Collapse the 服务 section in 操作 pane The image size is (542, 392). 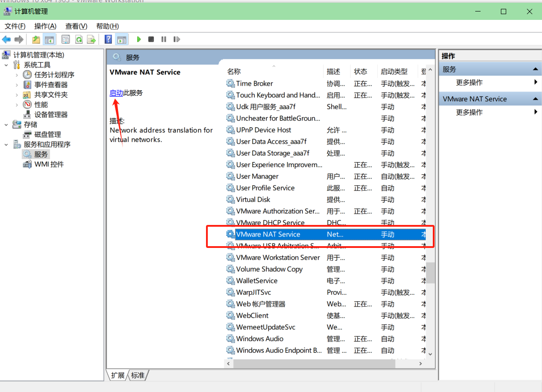tap(536, 69)
